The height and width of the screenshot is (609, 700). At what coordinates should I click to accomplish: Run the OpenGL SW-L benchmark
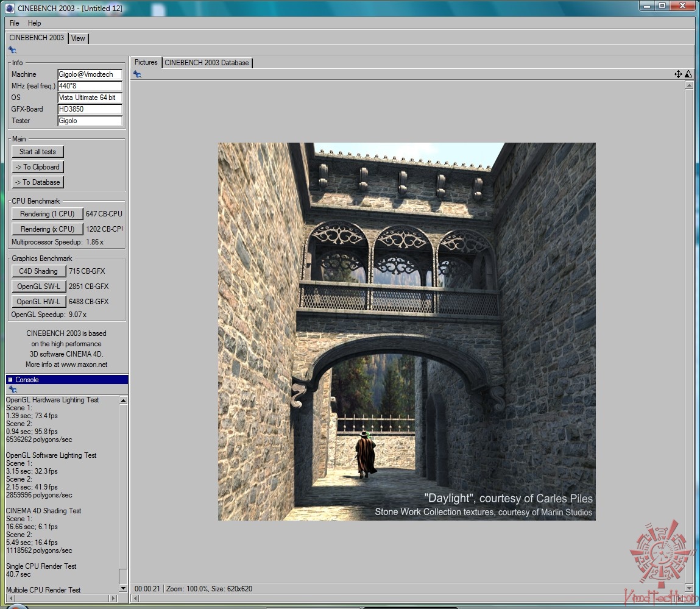pos(38,287)
